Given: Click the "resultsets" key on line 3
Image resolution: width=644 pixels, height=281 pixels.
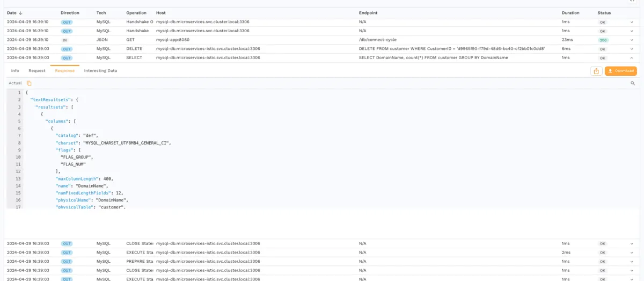Looking at the screenshot, I should (x=50, y=107).
